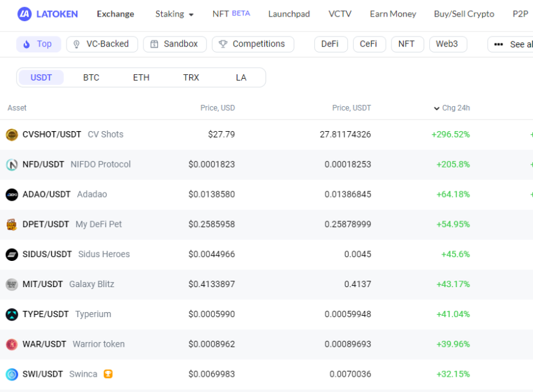533x392 pixels.
Task: Sort by Price, USD column header
Action: point(218,108)
